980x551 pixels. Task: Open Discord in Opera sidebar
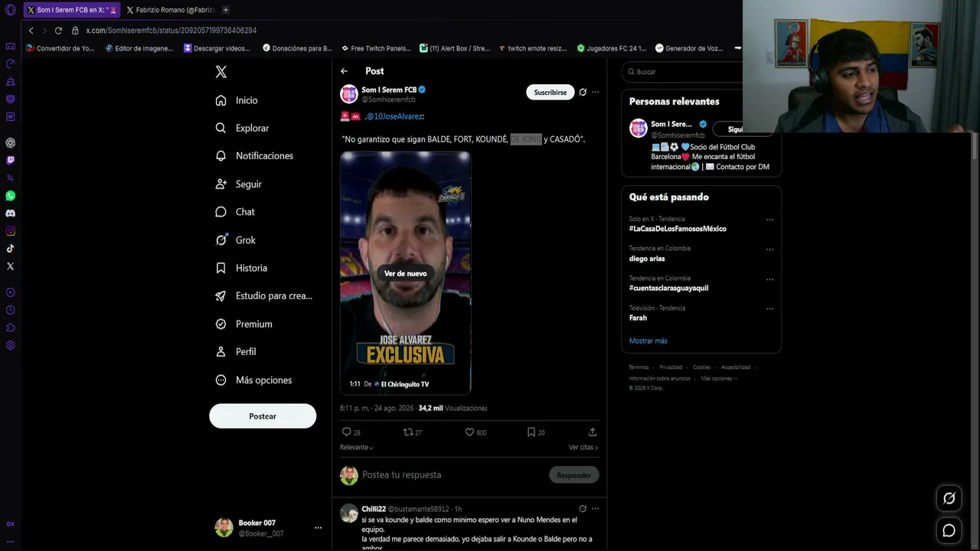[x=10, y=214]
